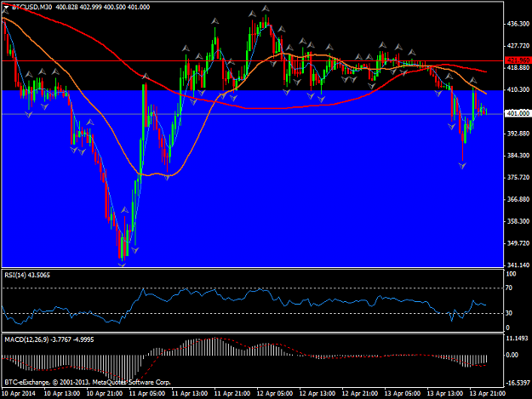
Task: Click the 12 Apr 05:00 time label
Action: [275, 393]
